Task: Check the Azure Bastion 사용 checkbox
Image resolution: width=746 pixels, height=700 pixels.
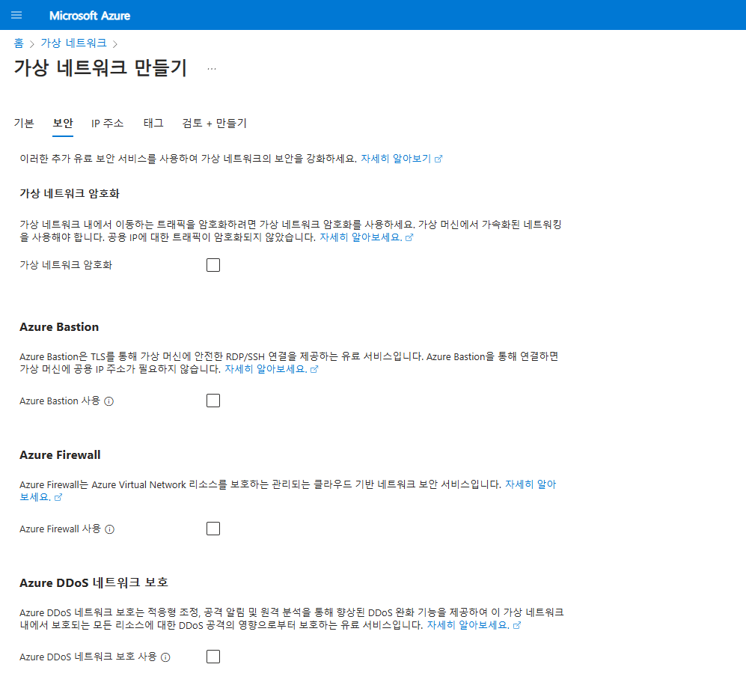Action: pyautogui.click(x=213, y=401)
